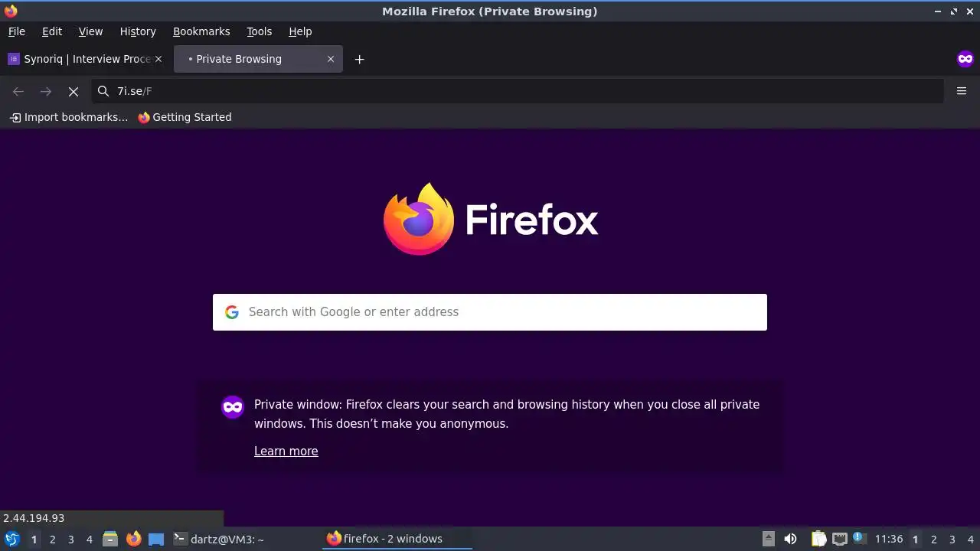The image size is (980, 551).
Task: Switch to Synoriq Interview Process tab
Action: (x=85, y=59)
